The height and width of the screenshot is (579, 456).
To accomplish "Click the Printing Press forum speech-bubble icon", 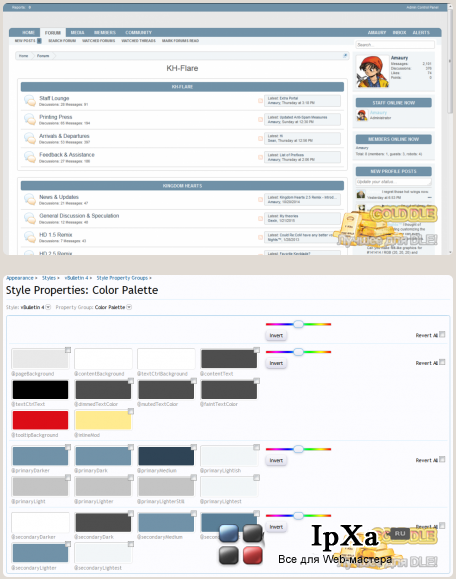I will pos(30,119).
